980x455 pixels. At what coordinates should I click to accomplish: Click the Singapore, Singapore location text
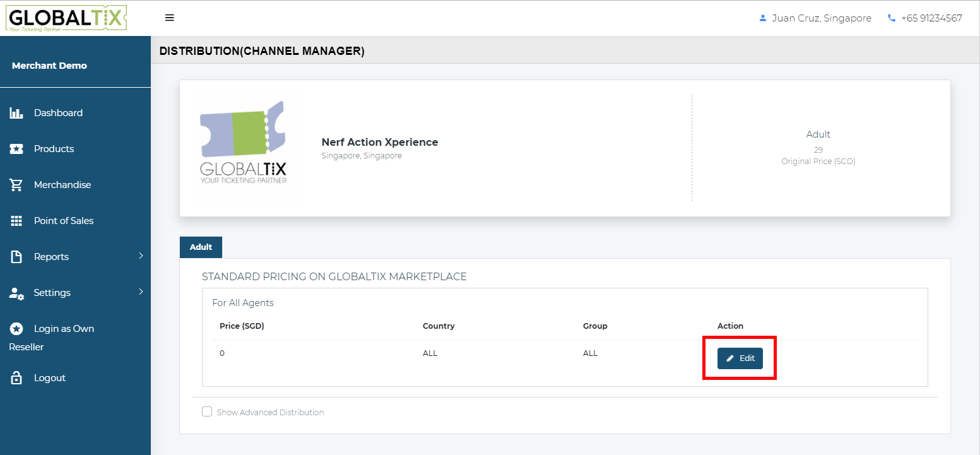coord(362,156)
